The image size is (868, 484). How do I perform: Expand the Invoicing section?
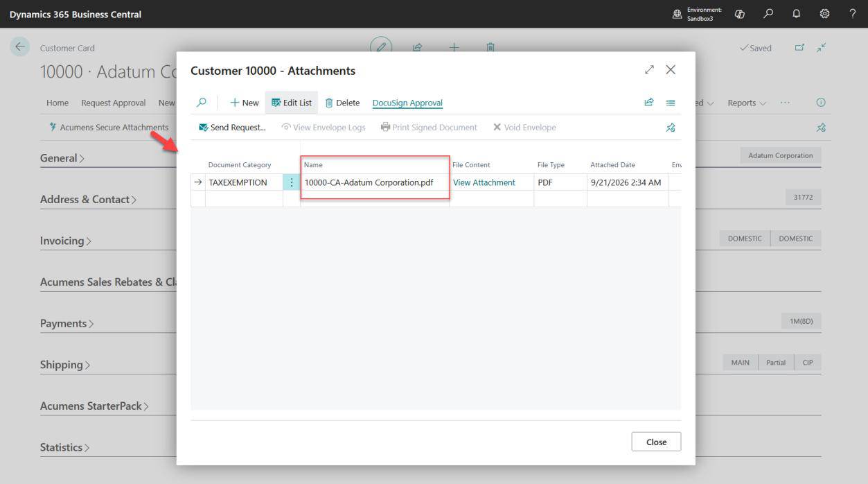[x=66, y=241]
